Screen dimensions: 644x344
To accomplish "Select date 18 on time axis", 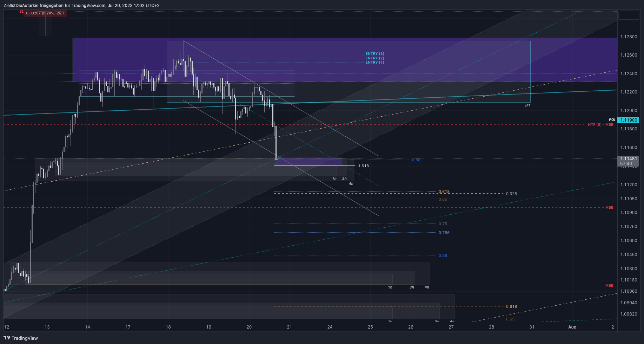I will tap(168, 327).
